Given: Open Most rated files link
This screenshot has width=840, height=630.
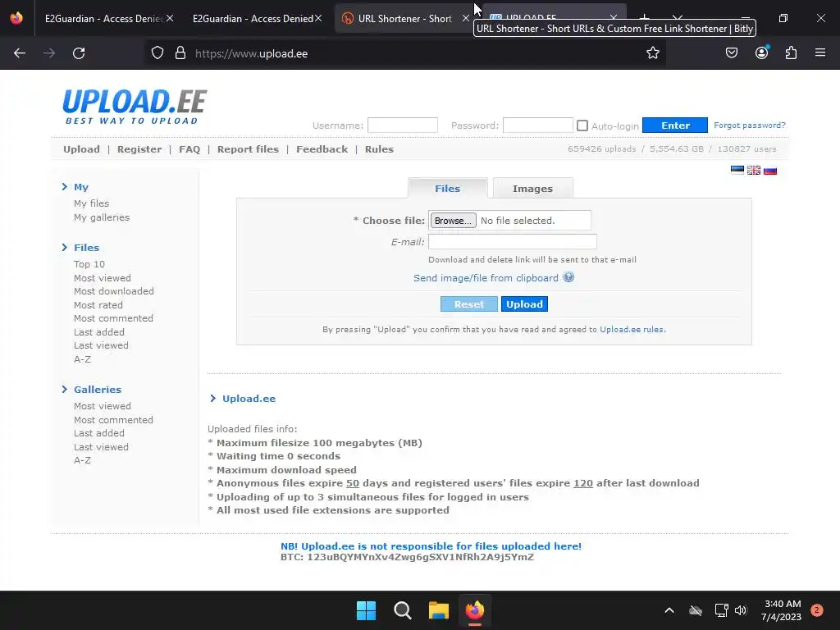Looking at the screenshot, I should [x=98, y=304].
